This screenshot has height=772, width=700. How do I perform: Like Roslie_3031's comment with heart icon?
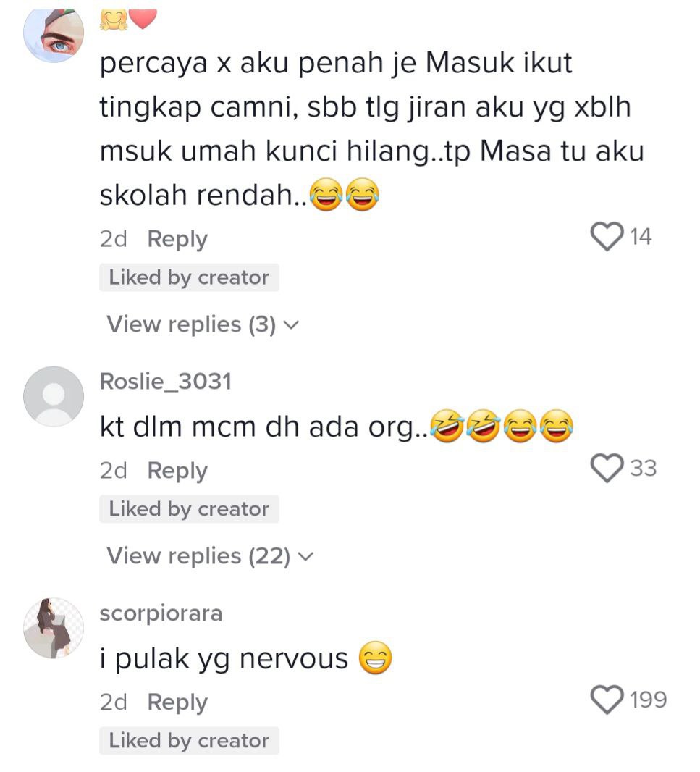607,469
